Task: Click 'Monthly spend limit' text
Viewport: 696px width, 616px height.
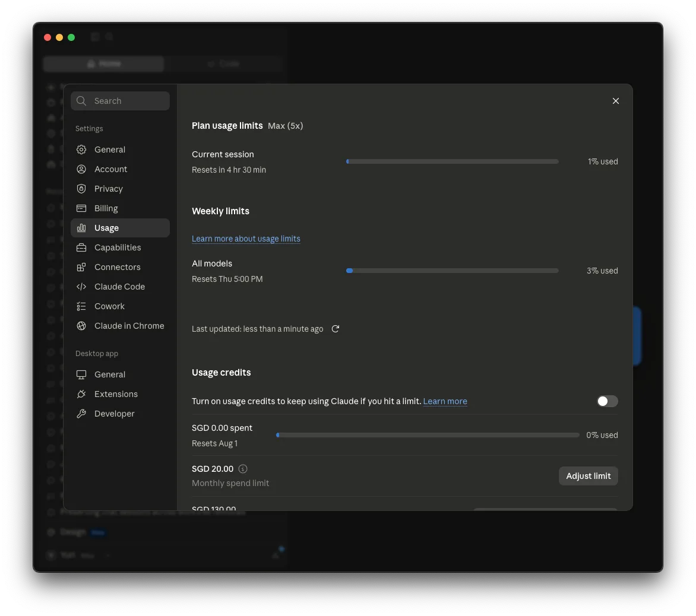Action: click(230, 483)
